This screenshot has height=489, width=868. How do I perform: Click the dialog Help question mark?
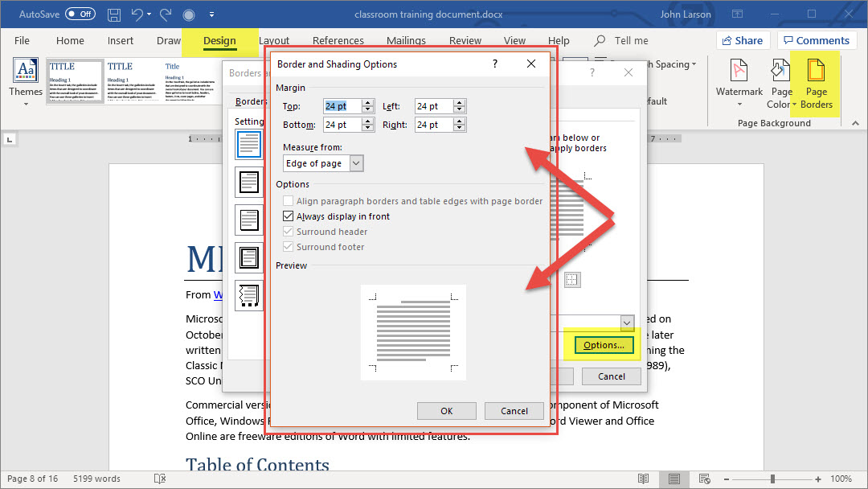click(x=495, y=64)
